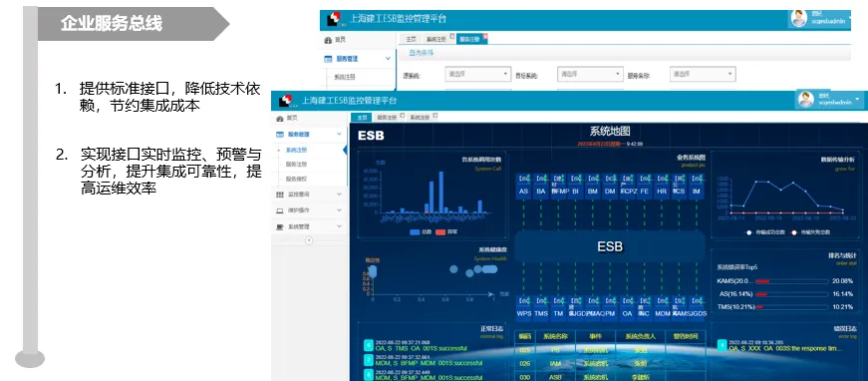Select 服务注册 in the sidebar tree

[296, 165]
